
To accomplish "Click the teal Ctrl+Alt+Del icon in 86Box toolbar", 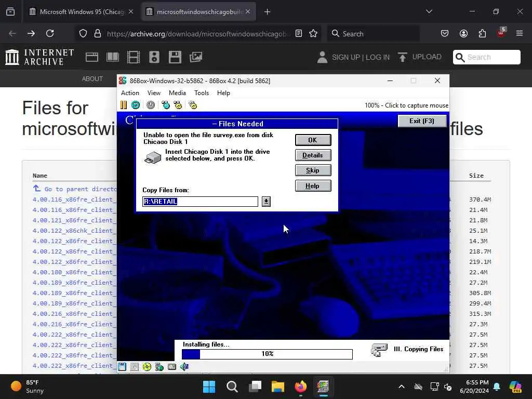I will (x=166, y=105).
